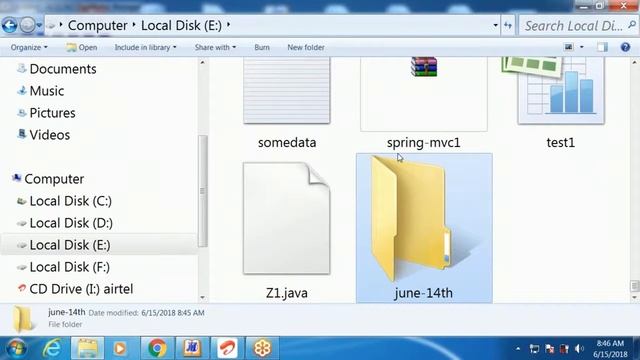Select the somedata text file thumbnail
Screen dimensions: 640x360
click(287, 90)
